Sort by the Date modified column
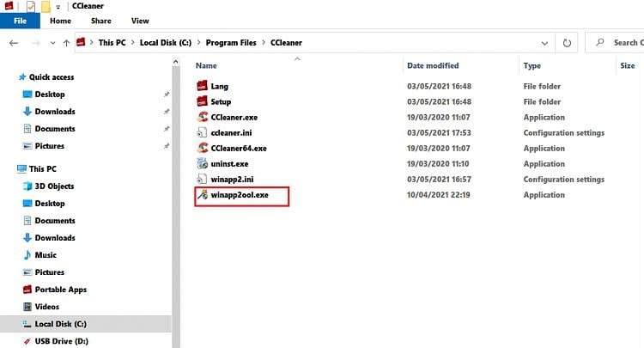Screen dimensions: 644x348 point(433,66)
